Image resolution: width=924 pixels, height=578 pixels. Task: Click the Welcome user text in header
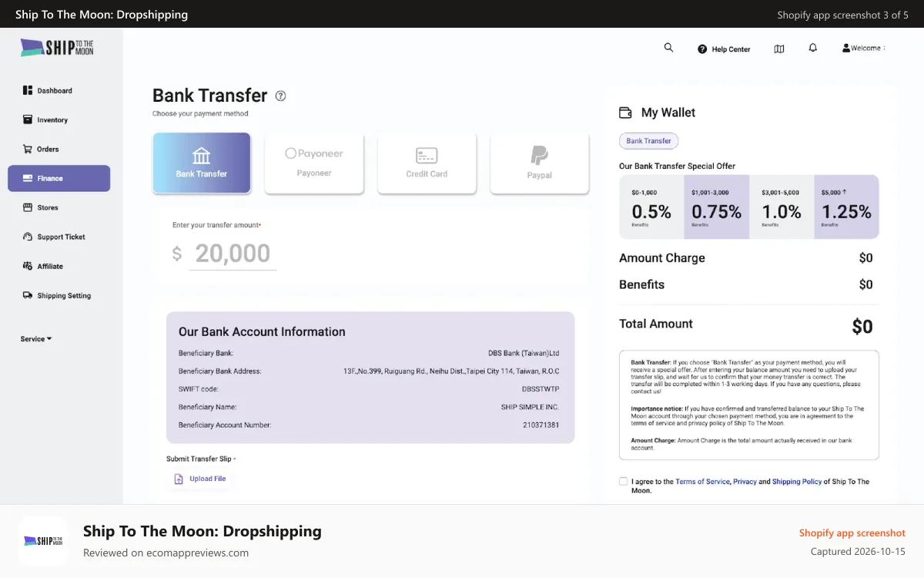pyautogui.click(x=866, y=48)
